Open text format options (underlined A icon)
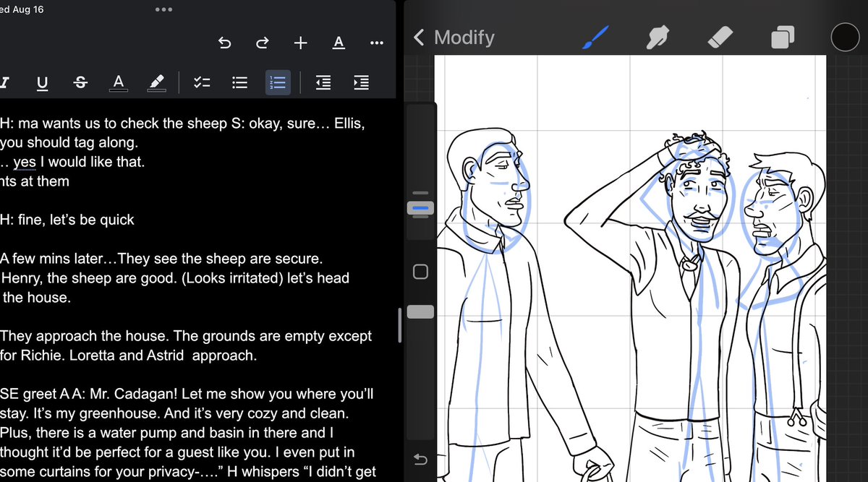 (339, 43)
